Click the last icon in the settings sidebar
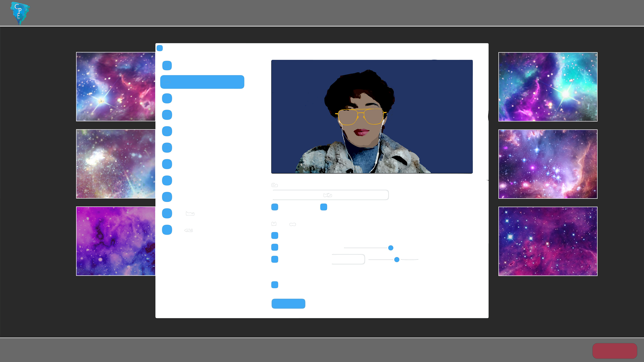This screenshot has width=644, height=362. pyautogui.click(x=167, y=230)
